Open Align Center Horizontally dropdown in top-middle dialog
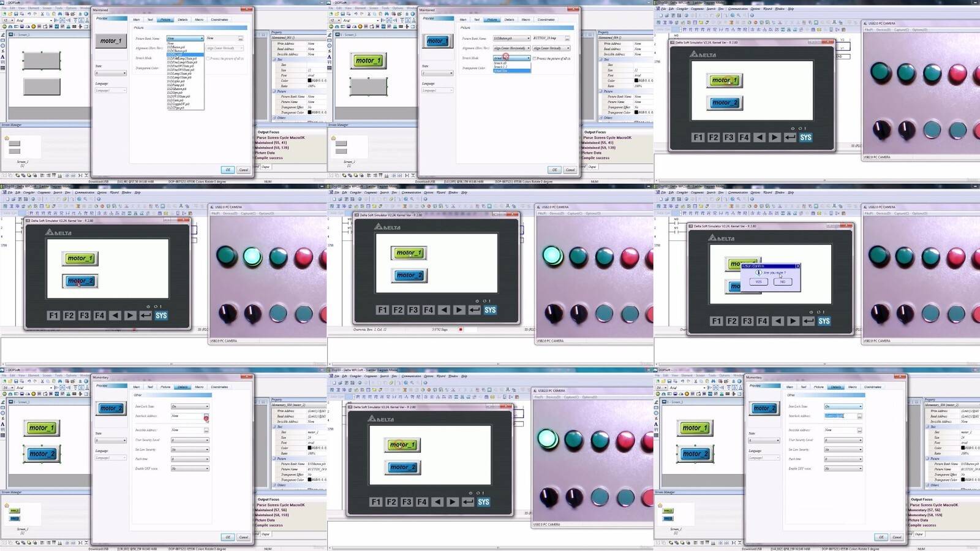Viewport: 980px width, 551px height. coord(511,48)
